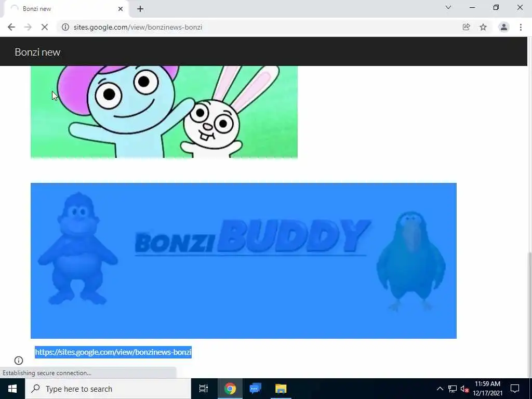Open the notification center icon

tap(515, 389)
